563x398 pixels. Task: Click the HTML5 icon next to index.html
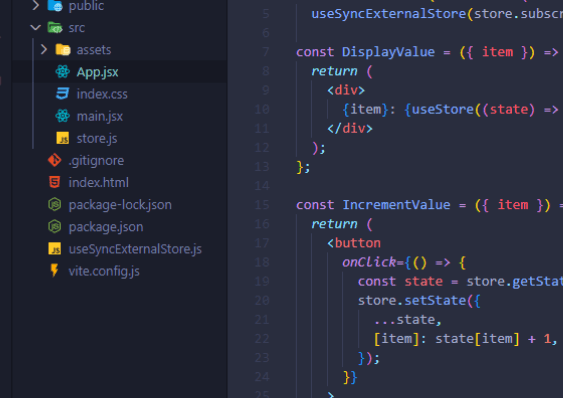[55, 182]
